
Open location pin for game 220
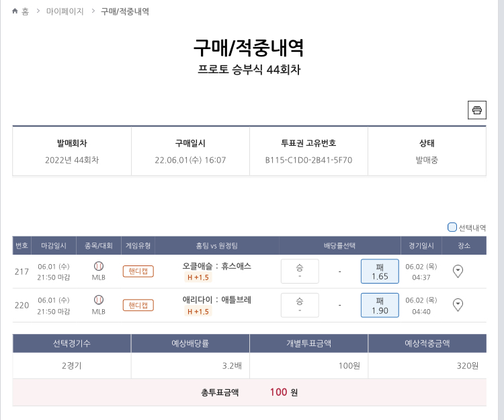[x=458, y=304]
